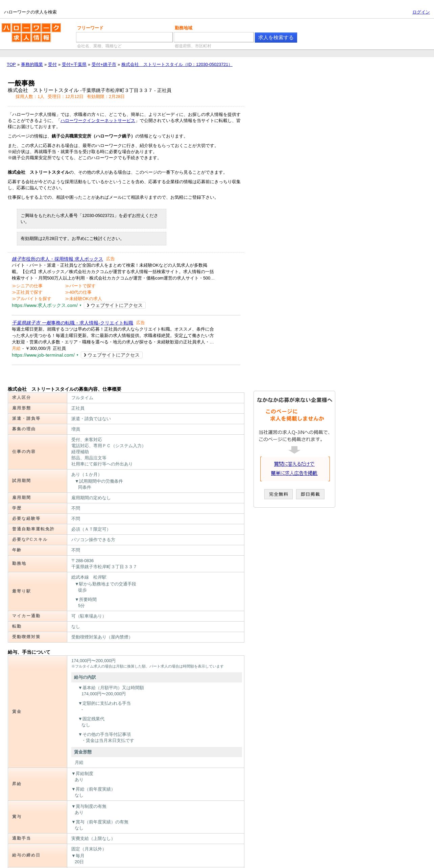Click the 一般事務 job title heading

[21, 83]
